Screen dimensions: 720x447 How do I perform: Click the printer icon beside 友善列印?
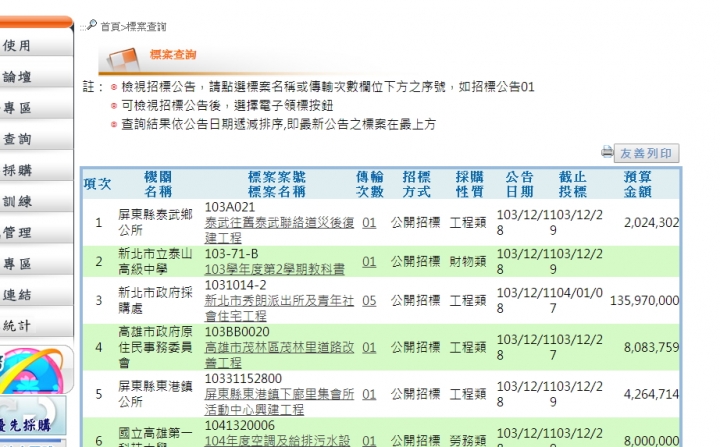point(607,152)
